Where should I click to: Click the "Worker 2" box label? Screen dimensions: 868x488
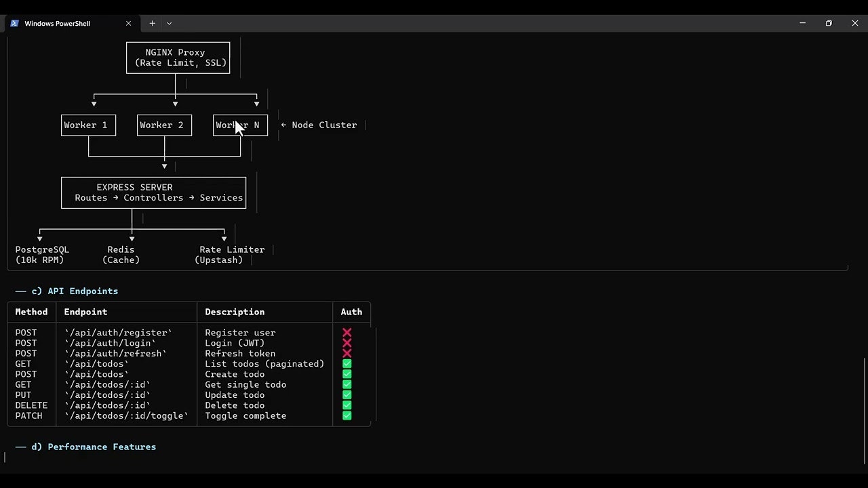coord(161,125)
